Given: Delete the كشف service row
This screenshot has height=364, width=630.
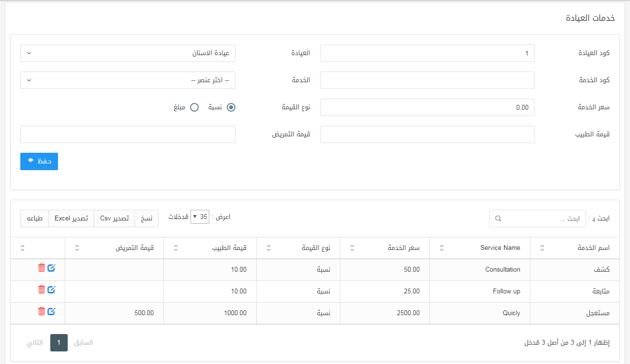Looking at the screenshot, I should [42, 268].
